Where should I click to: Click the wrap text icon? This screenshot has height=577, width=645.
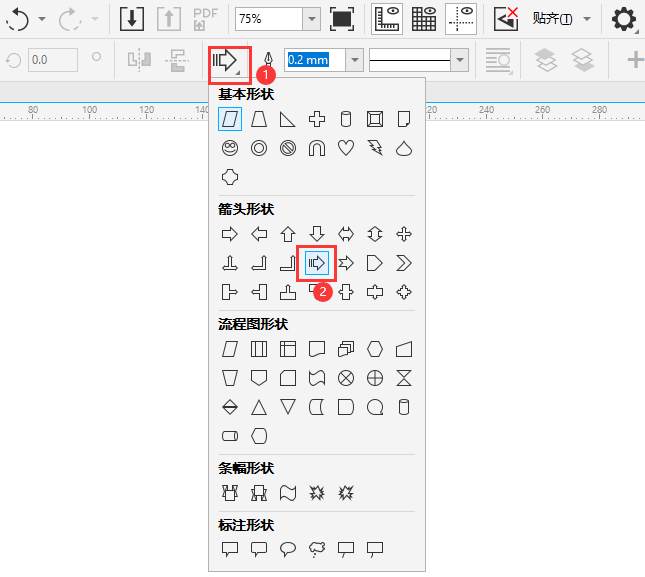coord(498,61)
